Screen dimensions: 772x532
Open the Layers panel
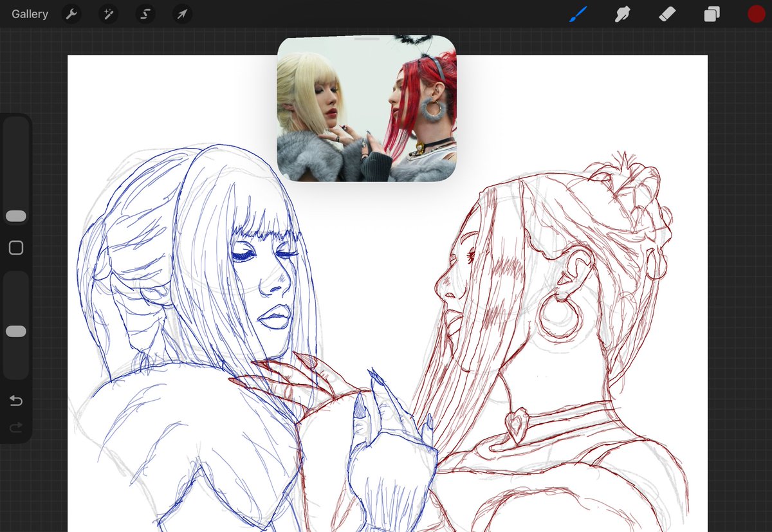pyautogui.click(x=712, y=14)
